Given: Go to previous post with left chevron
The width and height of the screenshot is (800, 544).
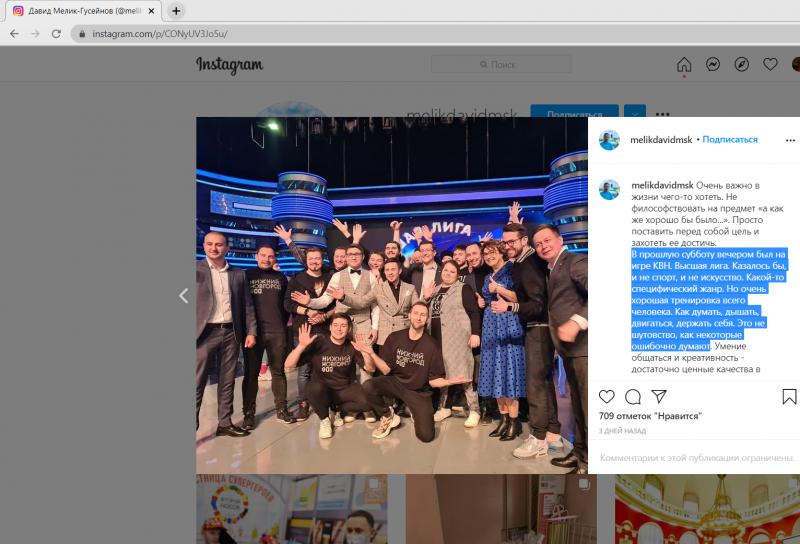Looking at the screenshot, I should pos(184,295).
